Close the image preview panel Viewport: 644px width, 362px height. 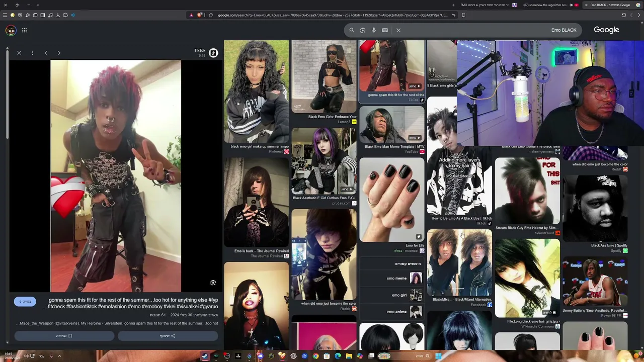(x=19, y=53)
